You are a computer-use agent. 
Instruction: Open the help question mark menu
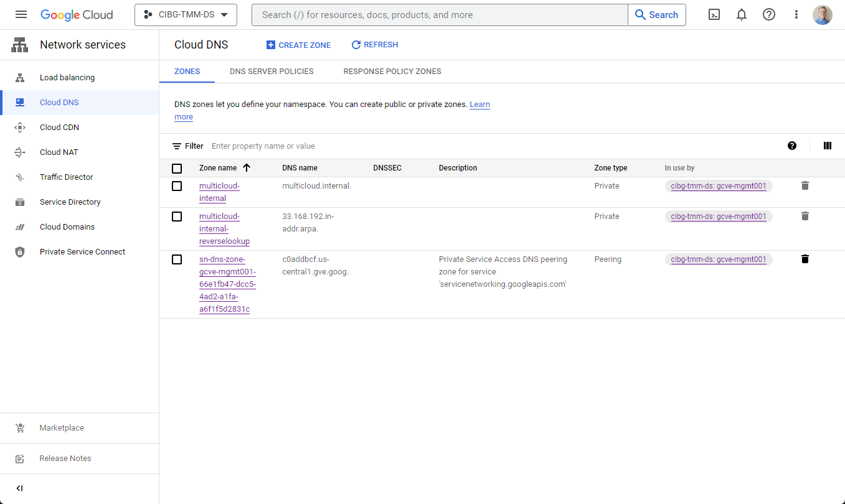tap(769, 14)
